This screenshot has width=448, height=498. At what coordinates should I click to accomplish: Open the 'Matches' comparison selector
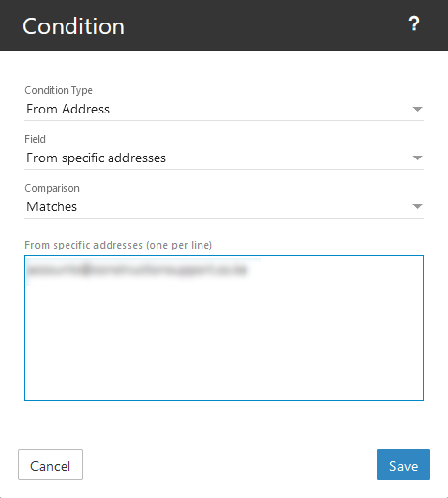[x=224, y=207]
